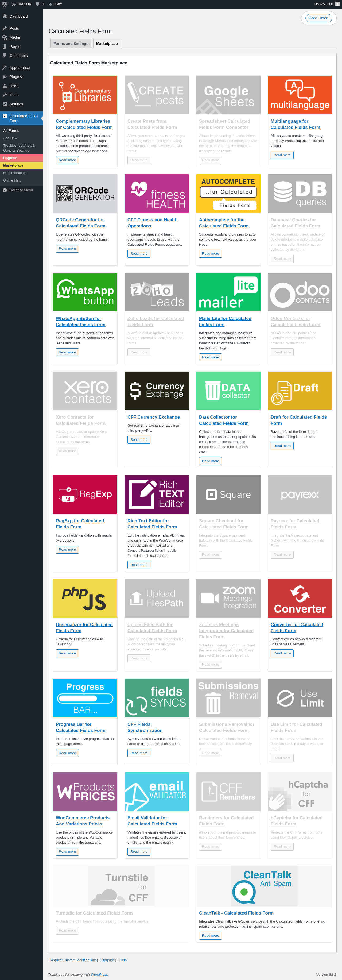This screenshot has height=980, width=342.
Task: Click the Request Custom Modifications link
Action: [73, 960]
